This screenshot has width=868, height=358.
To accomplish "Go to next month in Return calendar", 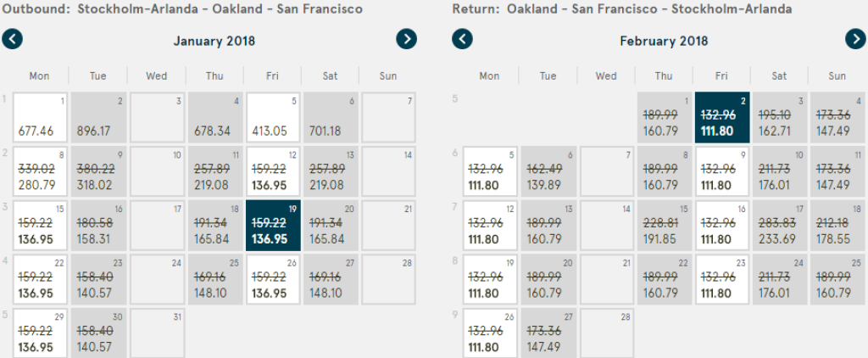I will coord(855,38).
